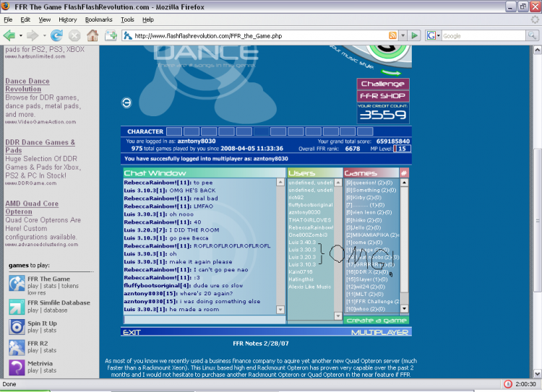Click the Metrivia purple question icon
Image resolution: width=542 pixels, height=392 pixels.
(17, 367)
